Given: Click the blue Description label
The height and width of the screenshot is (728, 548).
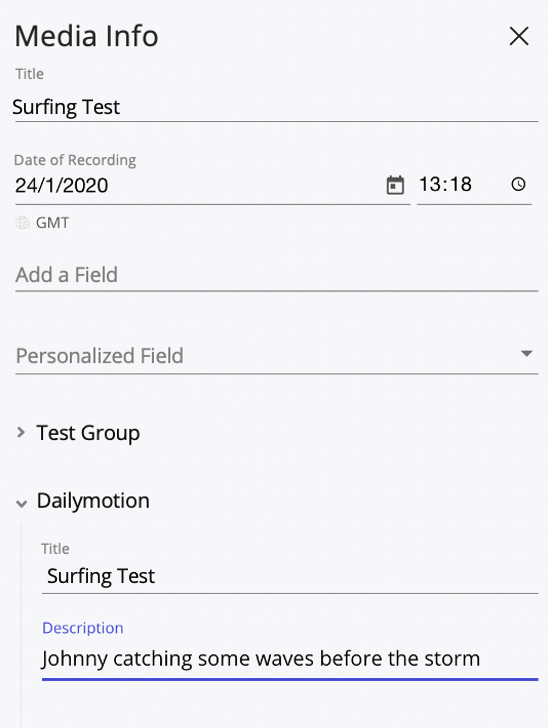Looking at the screenshot, I should [83, 628].
